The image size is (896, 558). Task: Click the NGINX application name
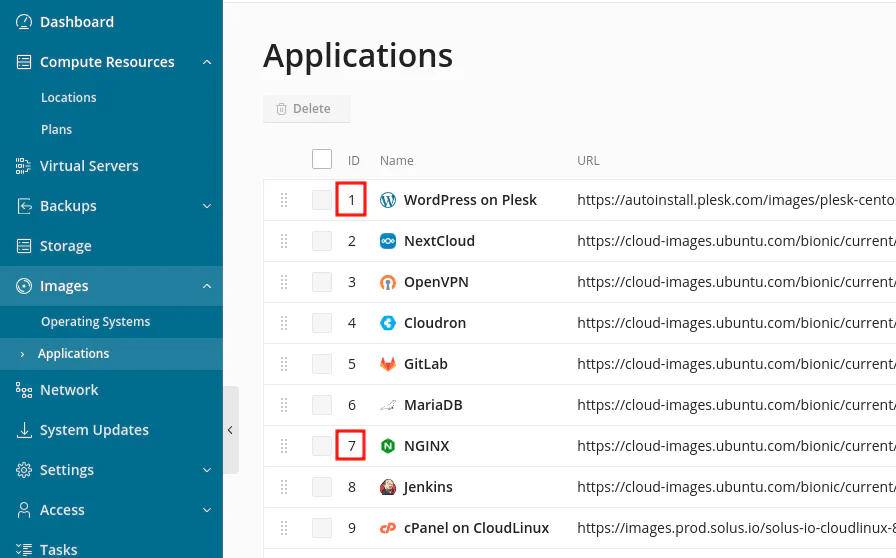pyautogui.click(x=426, y=446)
